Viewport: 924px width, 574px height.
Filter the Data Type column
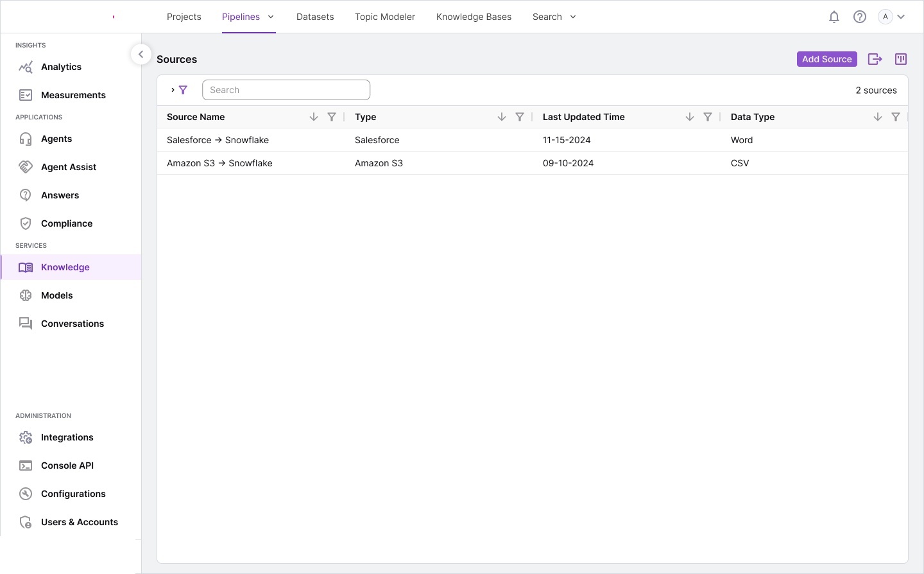tap(895, 117)
